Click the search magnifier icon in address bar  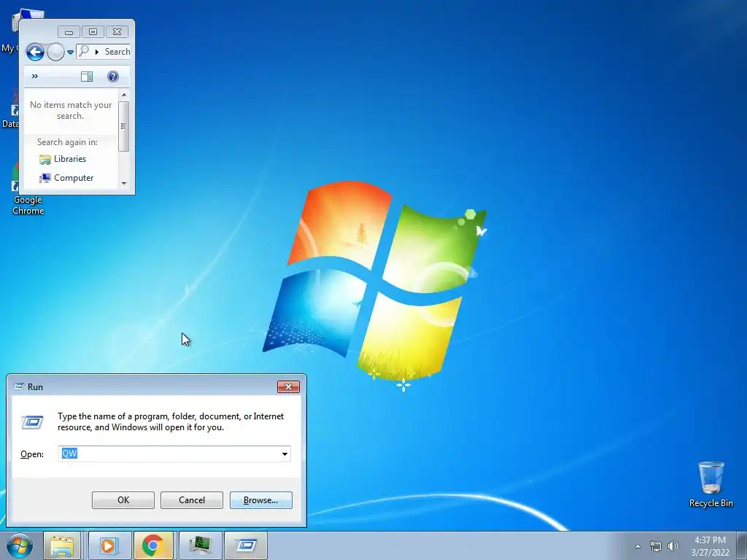point(84,51)
